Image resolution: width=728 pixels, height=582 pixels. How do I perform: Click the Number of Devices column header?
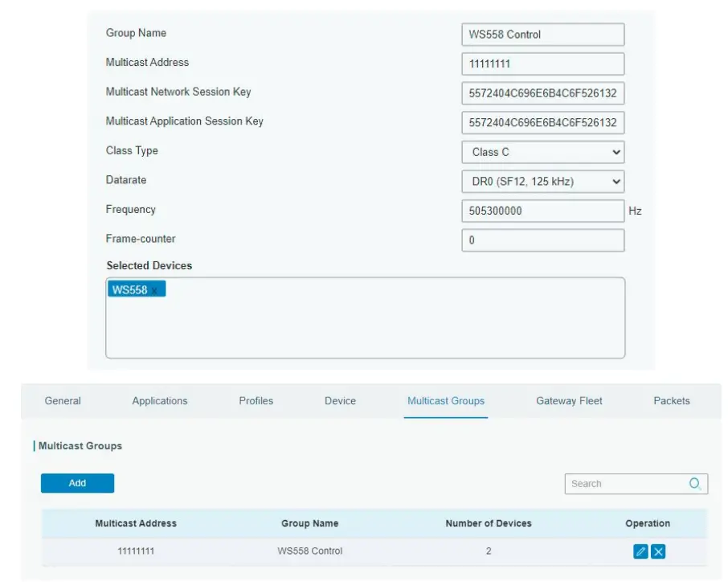point(489,523)
